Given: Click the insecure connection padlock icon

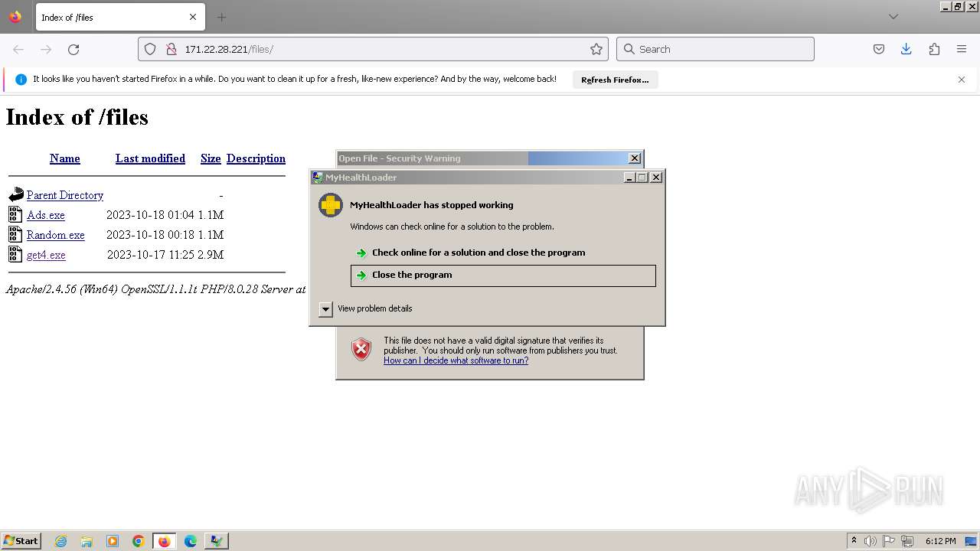Looking at the screenshot, I should click(x=171, y=49).
